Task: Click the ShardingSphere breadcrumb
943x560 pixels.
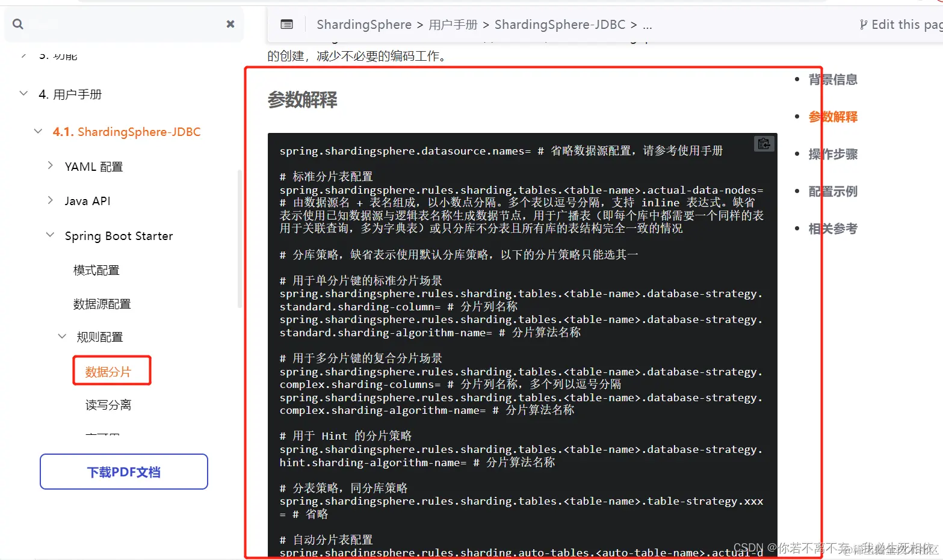Action: click(363, 24)
